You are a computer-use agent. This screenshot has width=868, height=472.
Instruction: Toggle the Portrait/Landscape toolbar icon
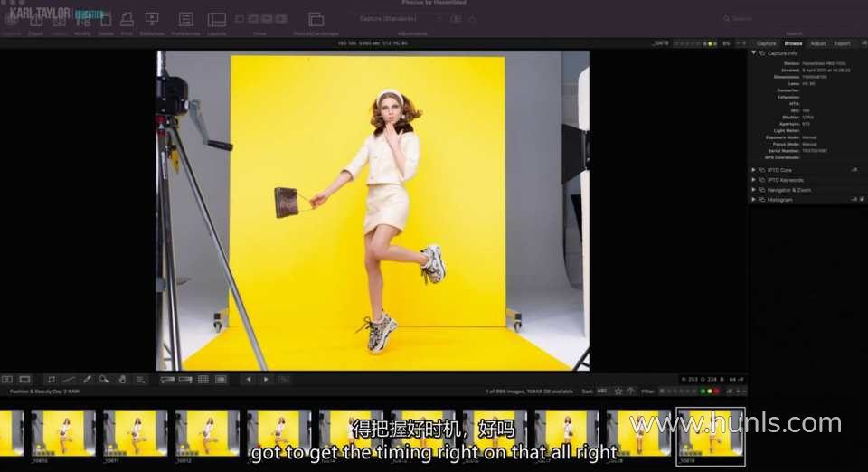(316, 20)
